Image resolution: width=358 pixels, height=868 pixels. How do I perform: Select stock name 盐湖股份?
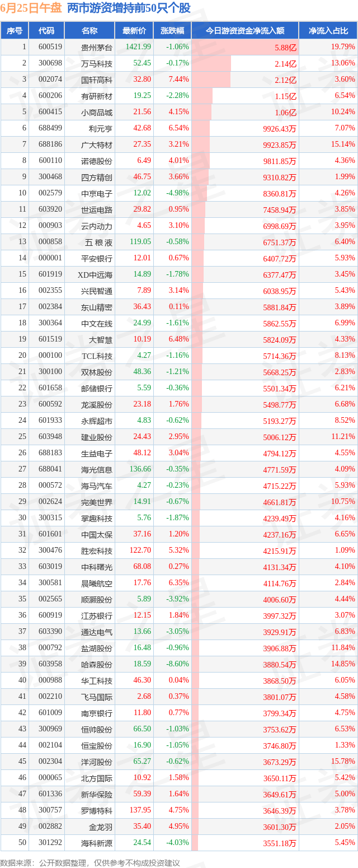pos(97,648)
